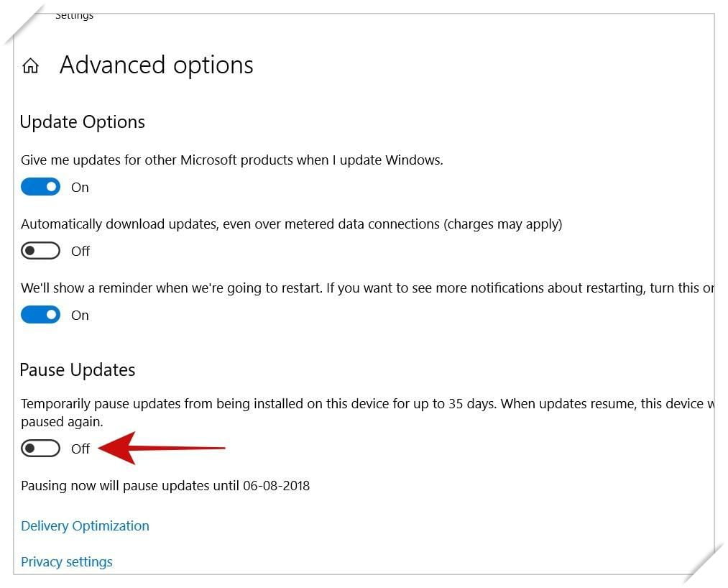
Task: Open the Delivery Optimization link
Action: click(85, 525)
